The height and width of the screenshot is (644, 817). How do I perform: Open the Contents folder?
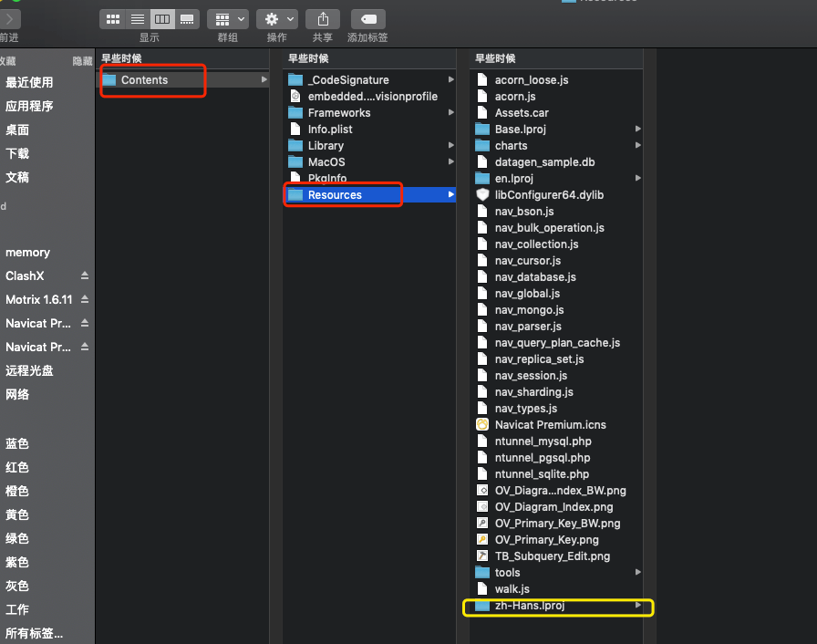coord(184,79)
